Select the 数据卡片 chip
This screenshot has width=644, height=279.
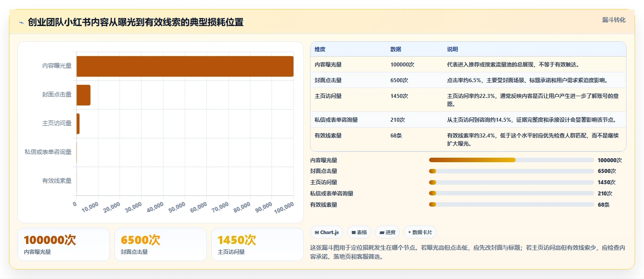click(420, 232)
